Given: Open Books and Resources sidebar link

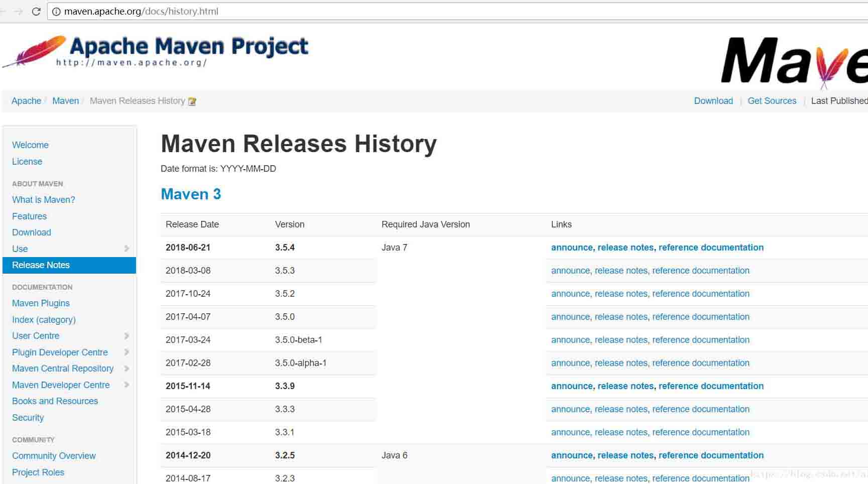Looking at the screenshot, I should (x=55, y=401).
